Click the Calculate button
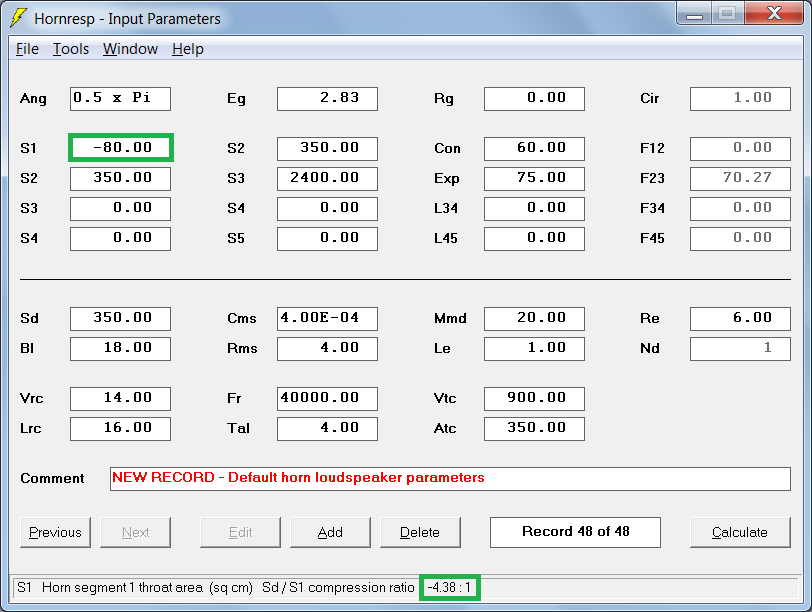812x612 pixels. tap(740, 532)
